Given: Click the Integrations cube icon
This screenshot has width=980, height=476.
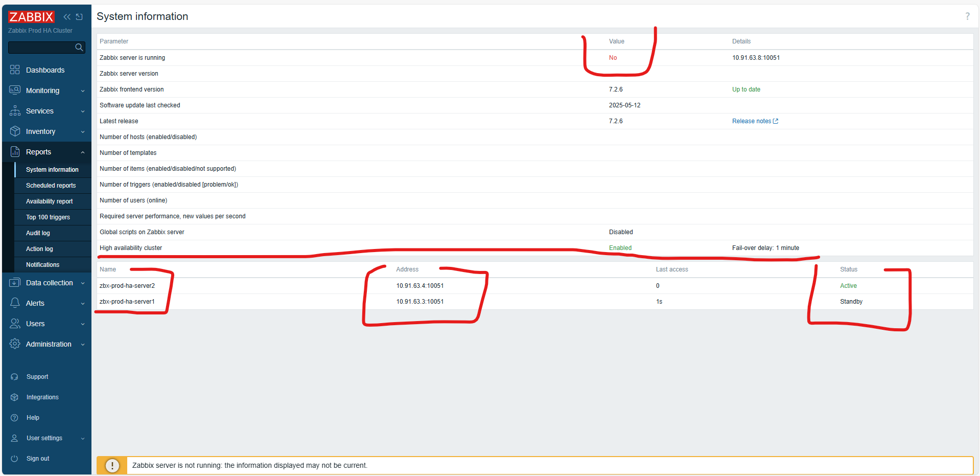Looking at the screenshot, I should (14, 397).
